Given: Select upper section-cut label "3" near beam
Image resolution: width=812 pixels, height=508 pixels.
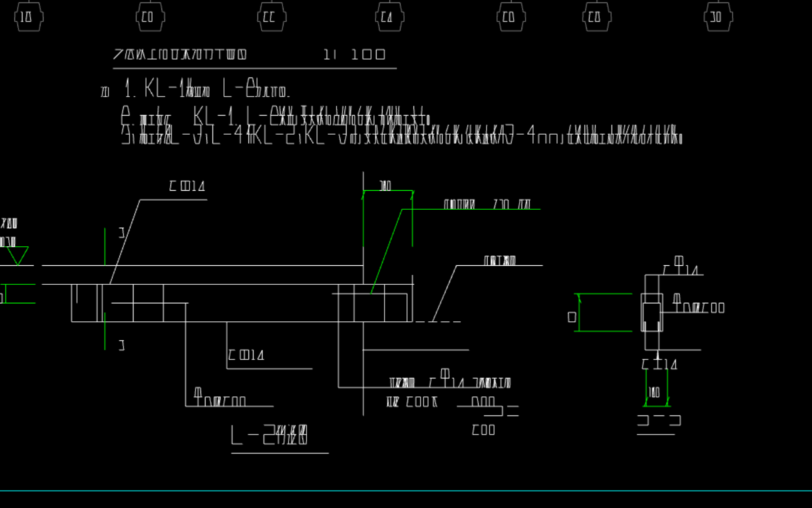Looking at the screenshot, I should (x=121, y=232).
